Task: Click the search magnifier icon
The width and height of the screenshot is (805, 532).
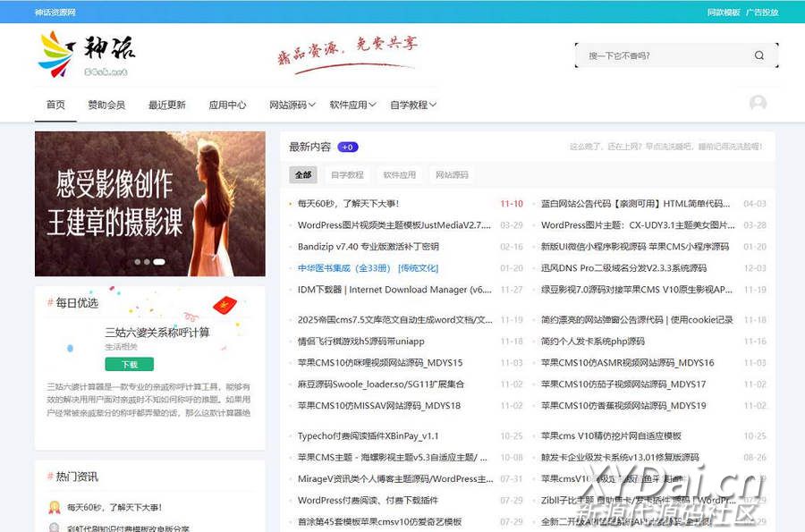Action: [x=759, y=55]
